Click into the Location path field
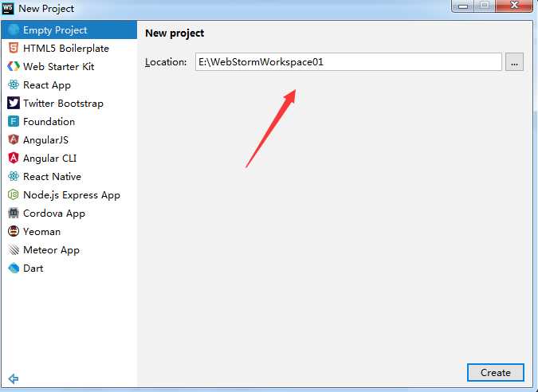 (348, 61)
